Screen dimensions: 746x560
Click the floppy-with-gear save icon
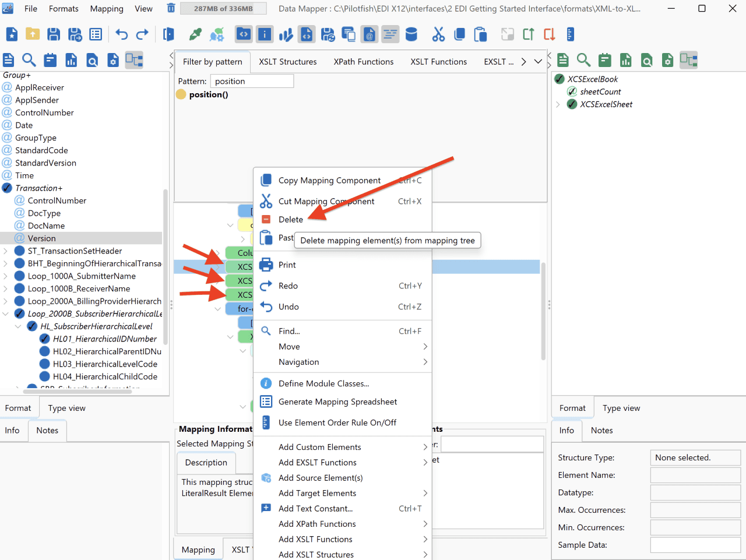point(328,34)
